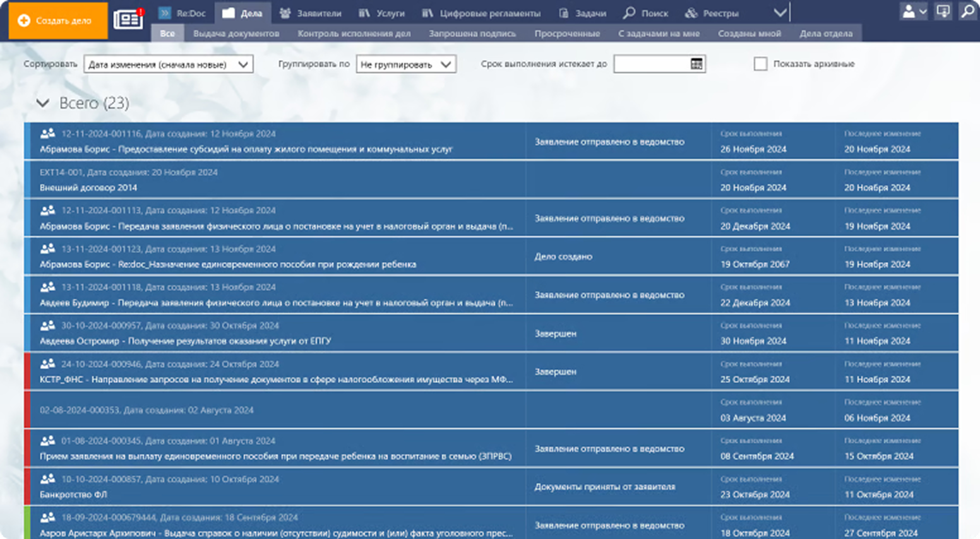Screen dimensions: 980x539
Task: Select the Выдача документов tab
Action: tap(236, 33)
